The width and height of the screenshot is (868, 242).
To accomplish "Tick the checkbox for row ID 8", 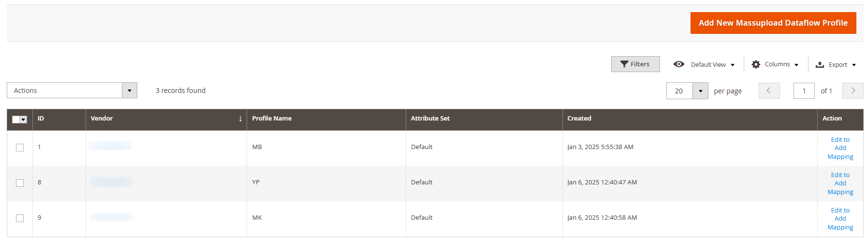I will click(x=20, y=183).
